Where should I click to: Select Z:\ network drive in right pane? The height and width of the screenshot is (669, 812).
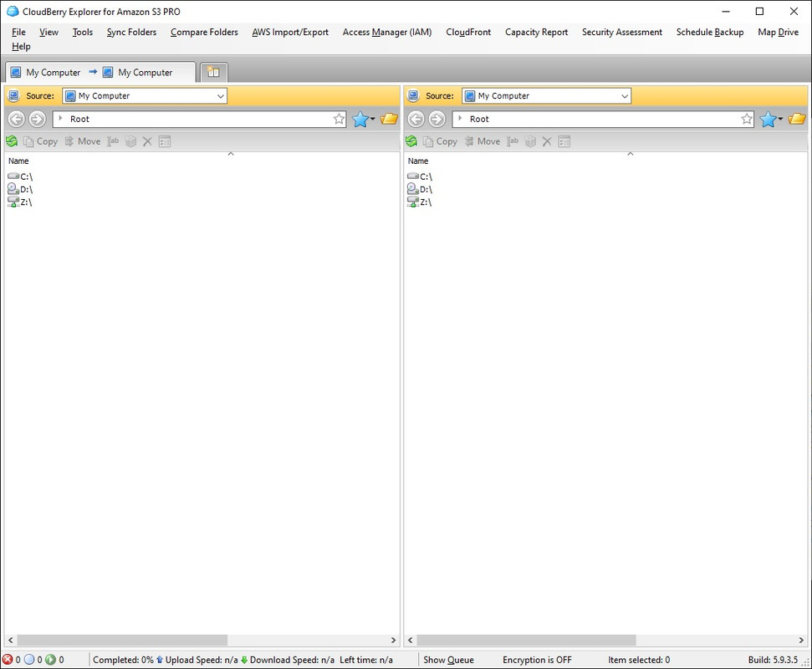(420, 202)
